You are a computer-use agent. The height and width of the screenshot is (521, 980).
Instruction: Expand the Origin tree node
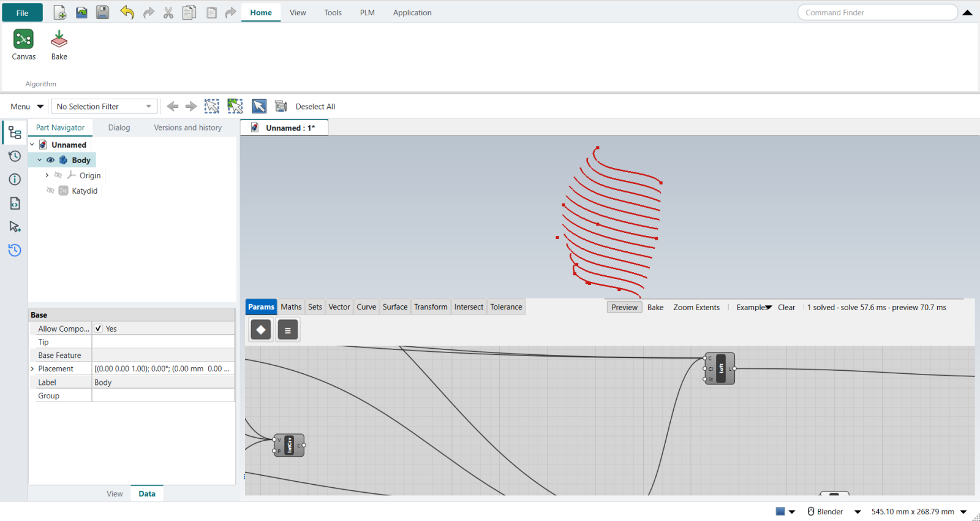[x=47, y=175]
